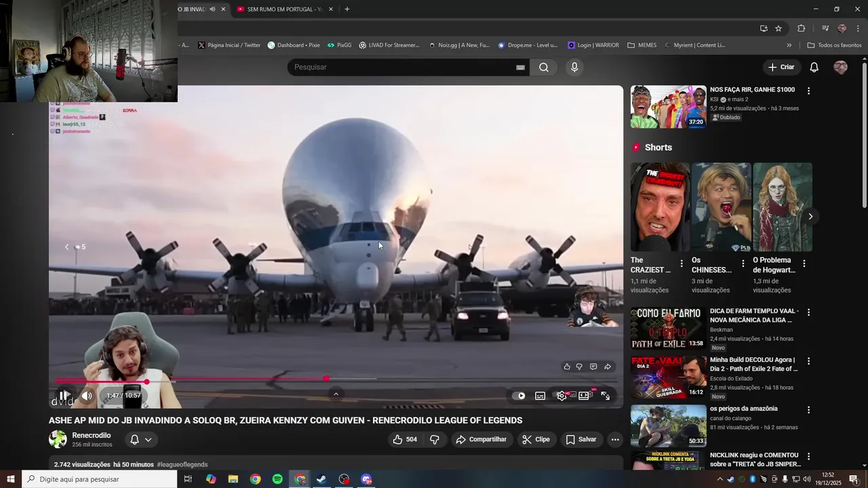Open the 'NOS FAÇA RIR, GANHE $1000' video thumbnail
This screenshot has width=868, height=488.
point(669,106)
